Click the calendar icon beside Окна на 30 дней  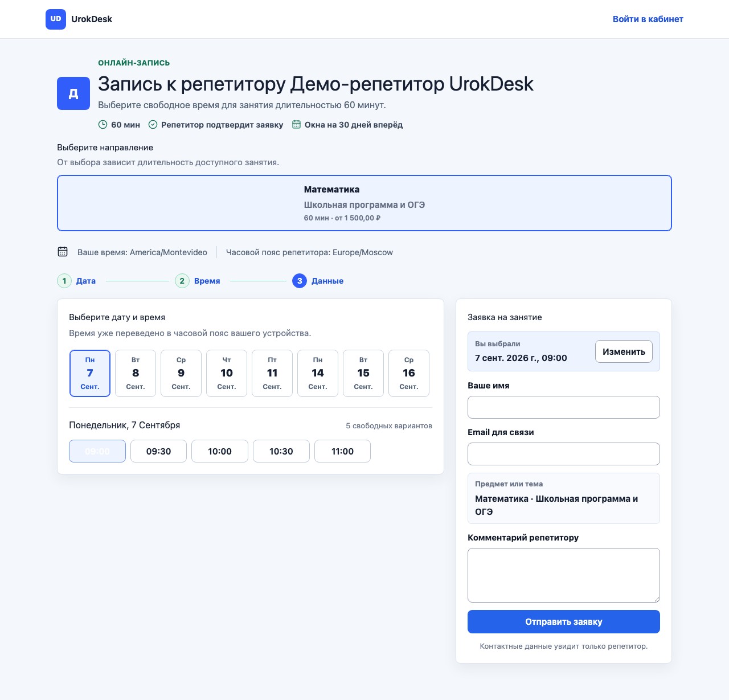click(x=296, y=125)
